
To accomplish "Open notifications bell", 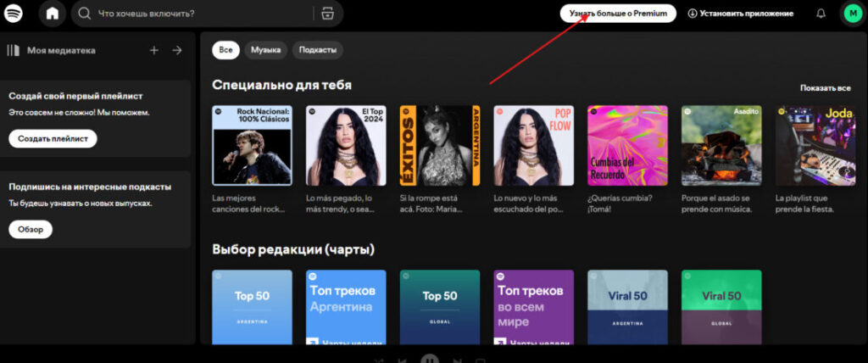I will pyautogui.click(x=821, y=14).
